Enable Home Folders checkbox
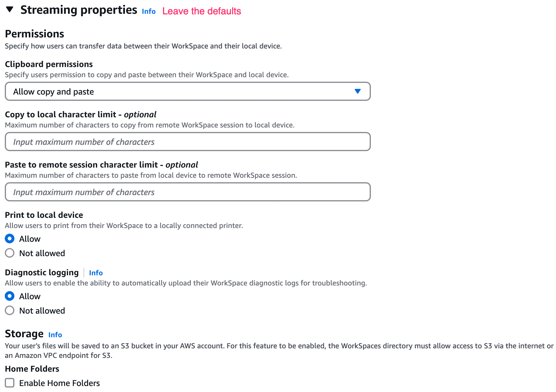The height and width of the screenshot is (392, 556). click(x=10, y=383)
